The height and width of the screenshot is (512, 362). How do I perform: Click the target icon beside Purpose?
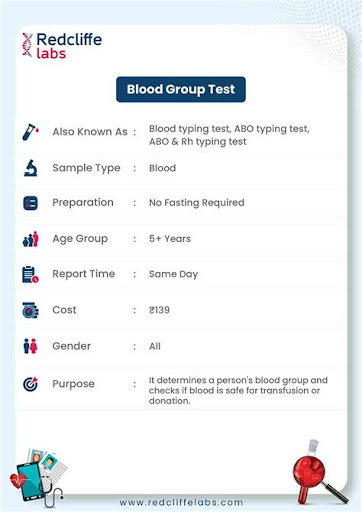click(x=30, y=384)
